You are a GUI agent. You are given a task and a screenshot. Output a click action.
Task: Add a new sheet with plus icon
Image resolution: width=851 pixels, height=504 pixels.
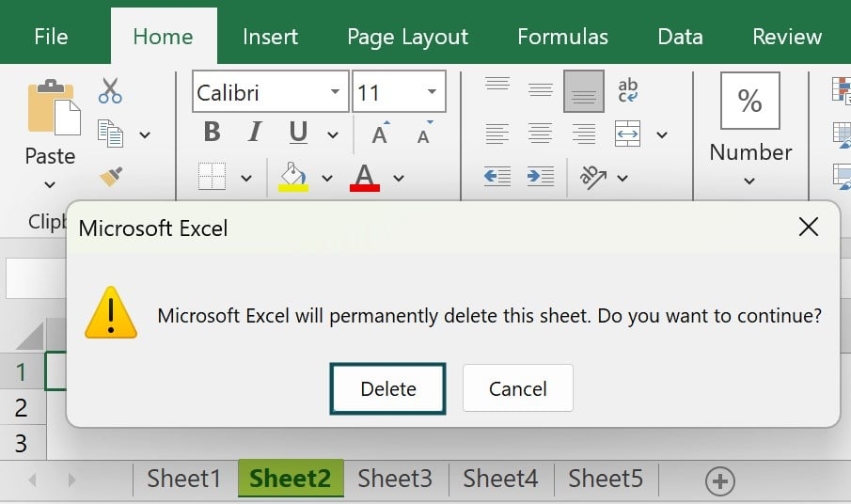(720, 481)
